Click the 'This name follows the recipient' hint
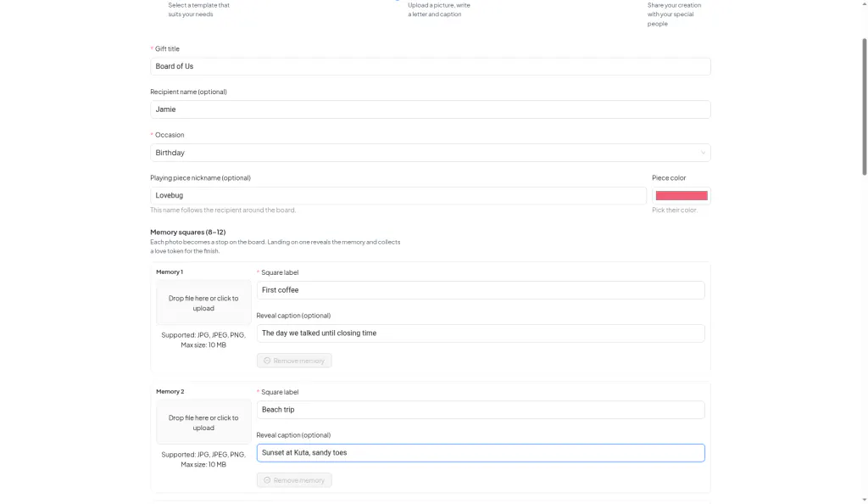 223,210
